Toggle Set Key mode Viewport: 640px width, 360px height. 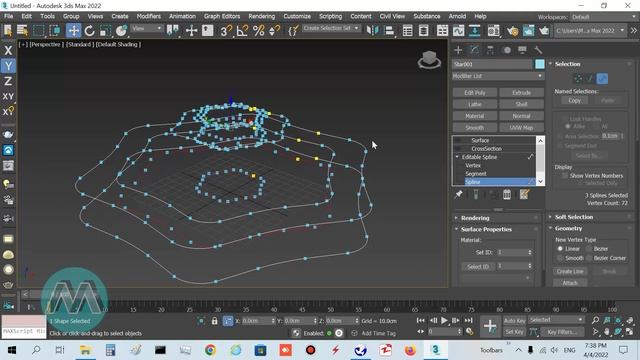(x=514, y=332)
